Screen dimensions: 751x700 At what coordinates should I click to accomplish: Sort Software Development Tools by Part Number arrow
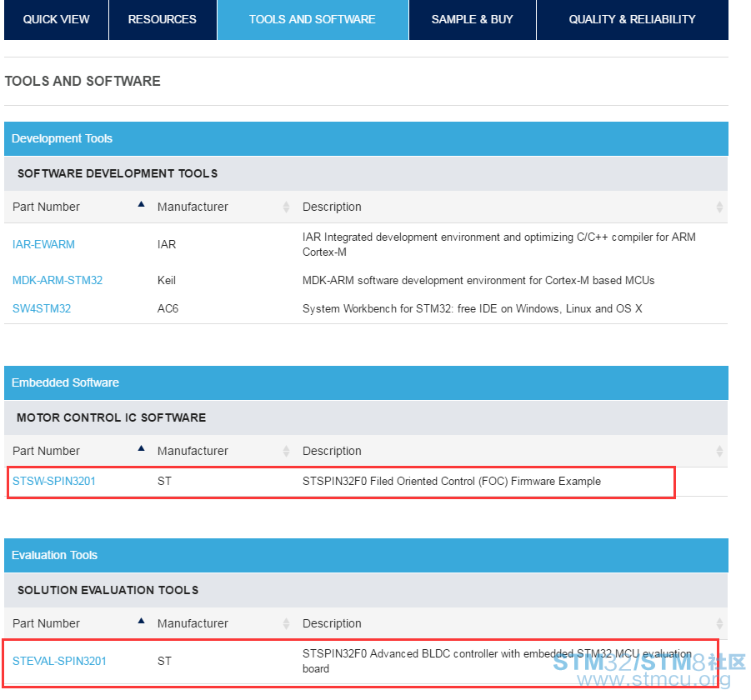[142, 204]
